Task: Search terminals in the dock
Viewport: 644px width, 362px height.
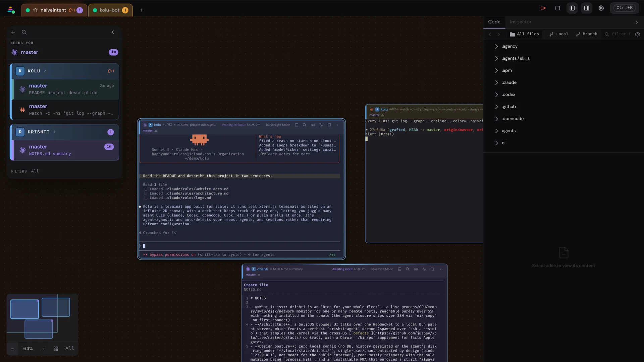Action: (24, 32)
